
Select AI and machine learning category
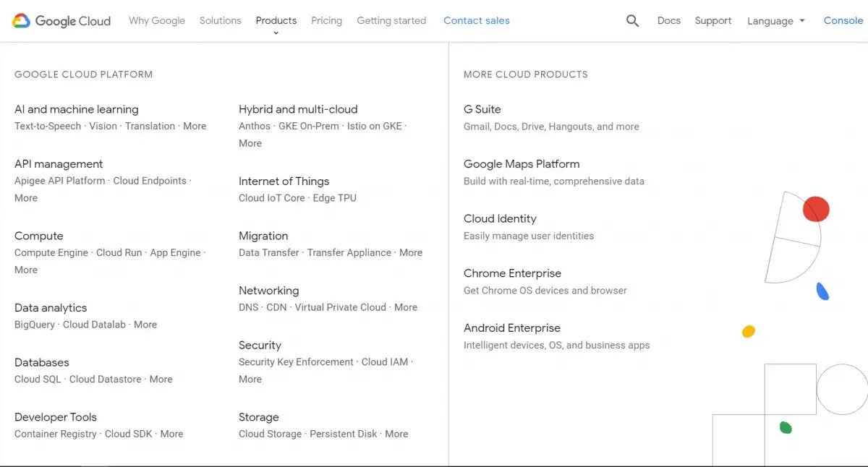coord(76,109)
